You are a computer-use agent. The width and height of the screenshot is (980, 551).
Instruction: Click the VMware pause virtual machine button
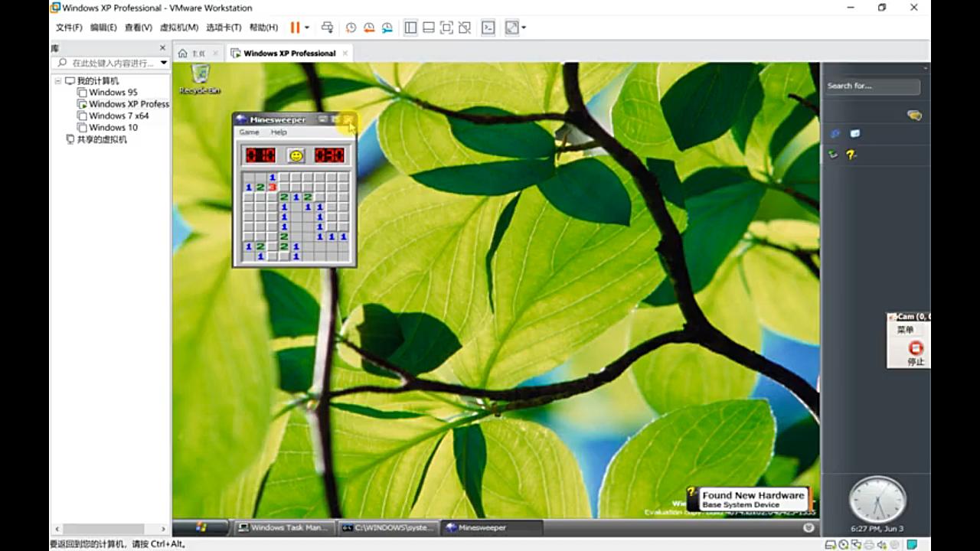pos(295,28)
